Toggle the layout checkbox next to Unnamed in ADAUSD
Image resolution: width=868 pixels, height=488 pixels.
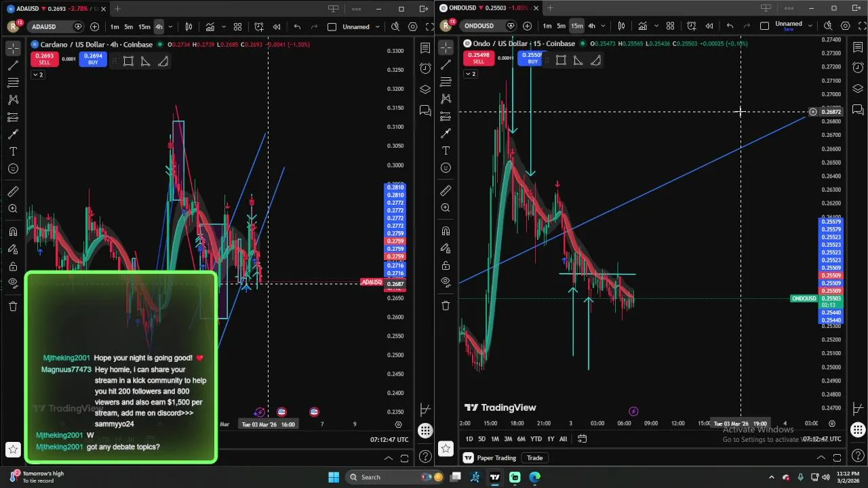click(332, 26)
